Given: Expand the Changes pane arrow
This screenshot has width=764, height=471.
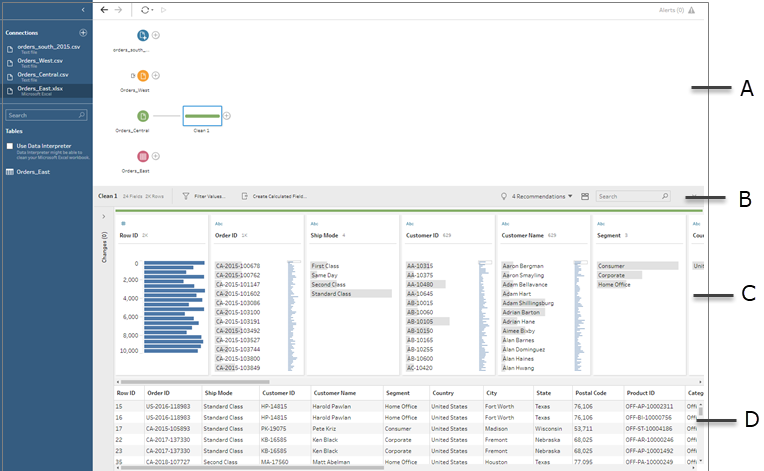Looking at the screenshot, I should point(104,217).
